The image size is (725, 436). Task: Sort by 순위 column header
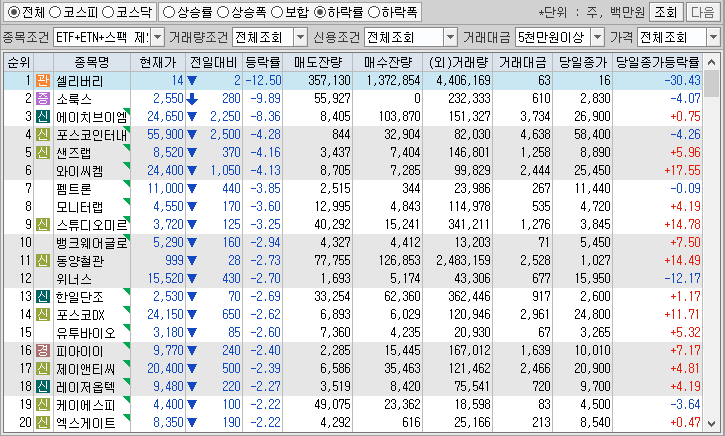tap(18, 62)
